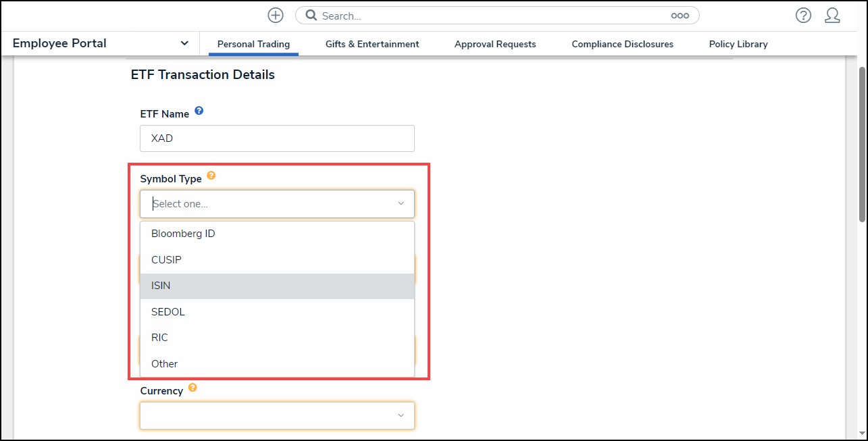Click the ETF Name help icon
The height and width of the screenshot is (441, 868).
[x=199, y=111]
